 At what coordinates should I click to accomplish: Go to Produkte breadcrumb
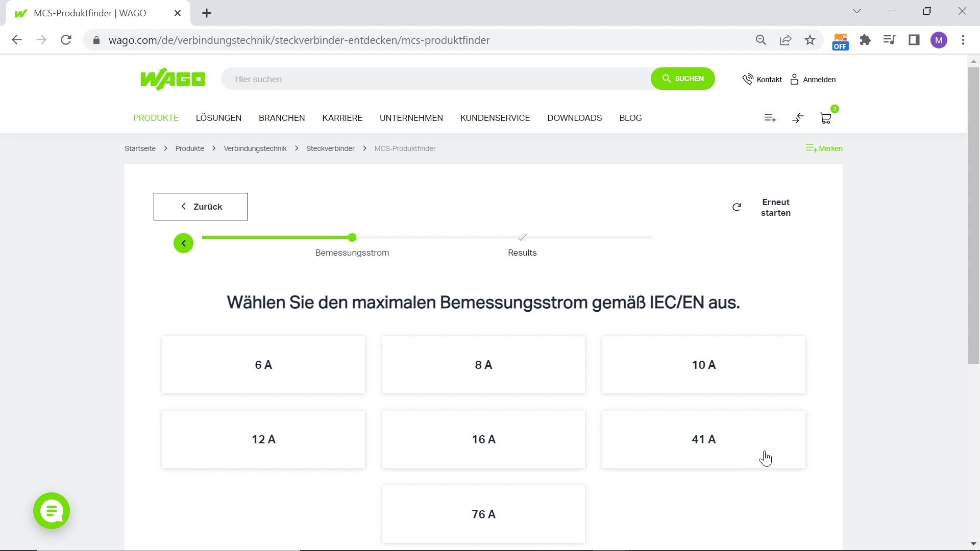(189, 148)
